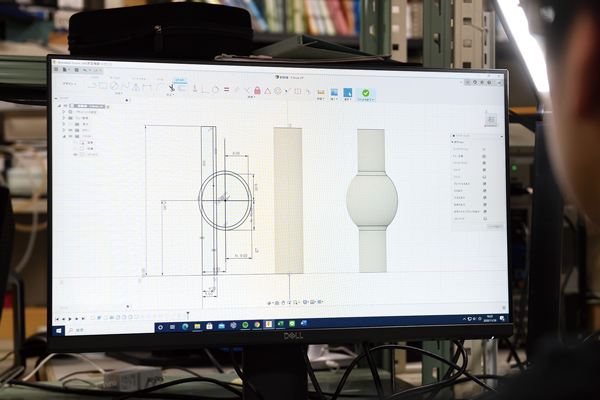Apply the Midpoint triangle constraint
600x400 pixels.
267,91
